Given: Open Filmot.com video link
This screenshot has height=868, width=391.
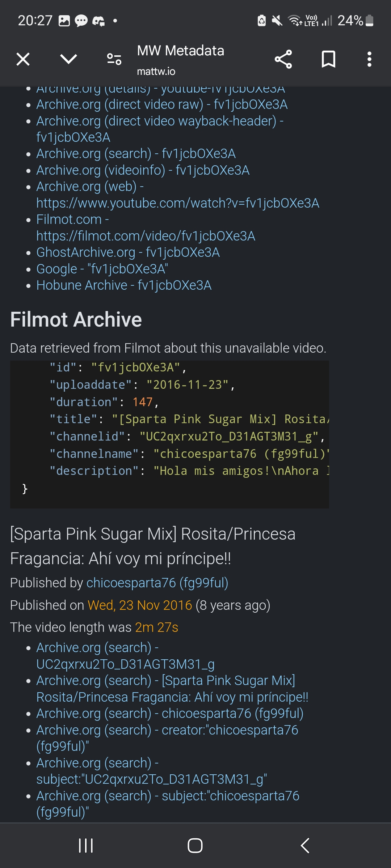Looking at the screenshot, I should pyautogui.click(x=146, y=228).
